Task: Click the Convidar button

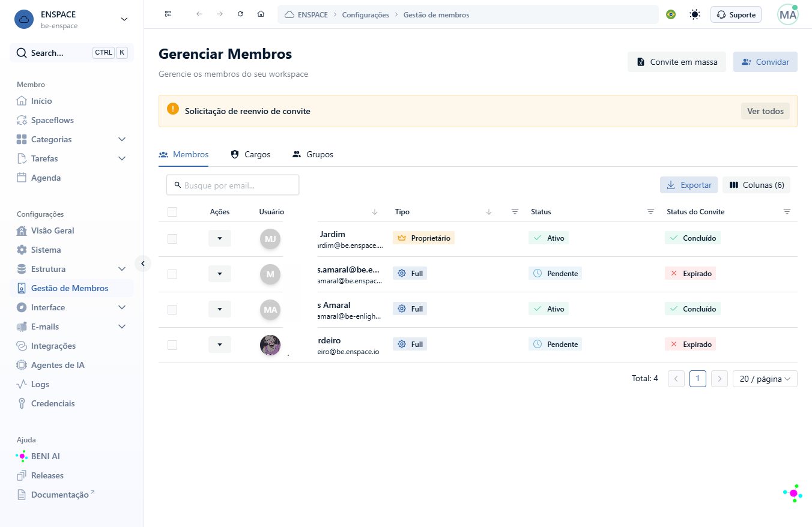Action: [x=765, y=62]
